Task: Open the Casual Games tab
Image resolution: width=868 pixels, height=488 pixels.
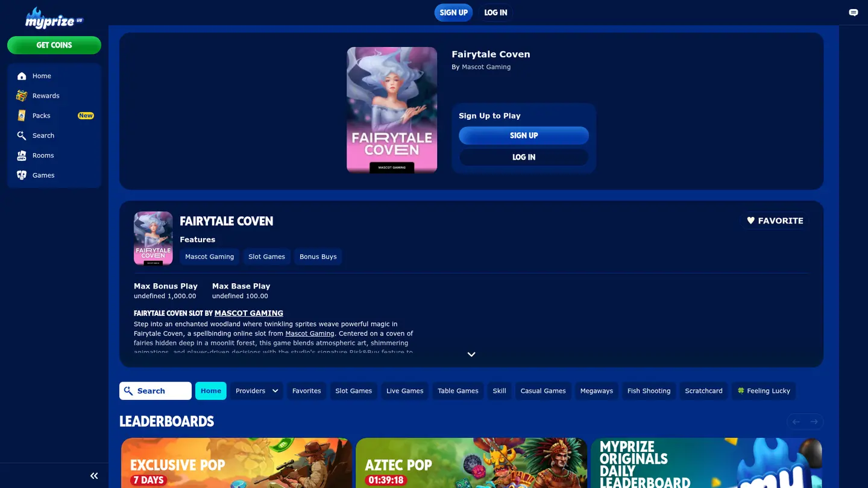Action: pos(543,391)
